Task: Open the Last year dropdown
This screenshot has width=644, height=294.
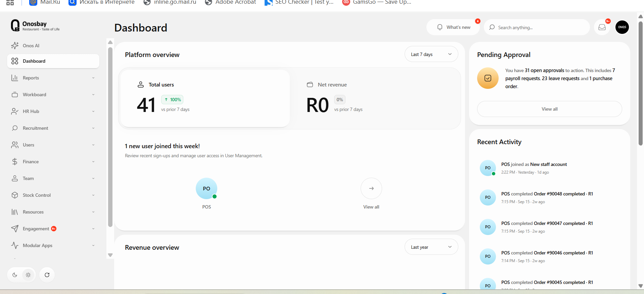Action: tap(431, 247)
